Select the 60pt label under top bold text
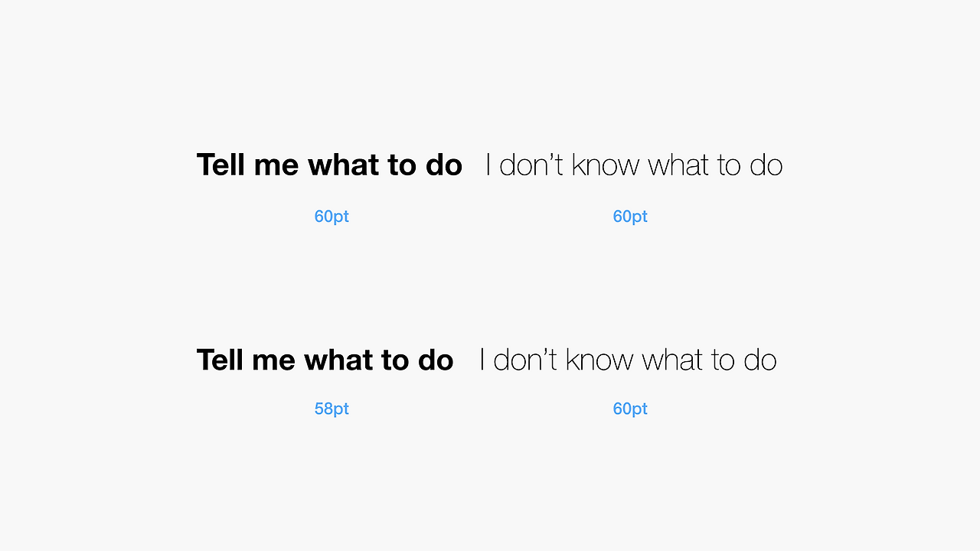 tap(332, 217)
